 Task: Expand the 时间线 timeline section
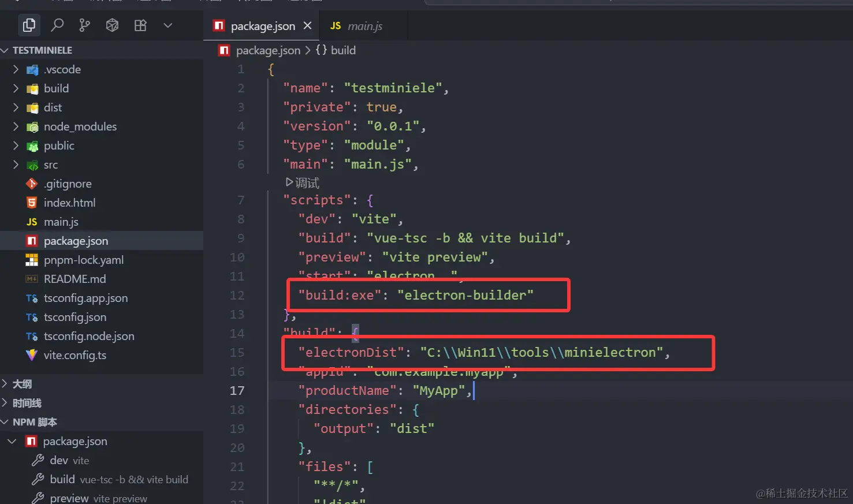[x=27, y=403]
